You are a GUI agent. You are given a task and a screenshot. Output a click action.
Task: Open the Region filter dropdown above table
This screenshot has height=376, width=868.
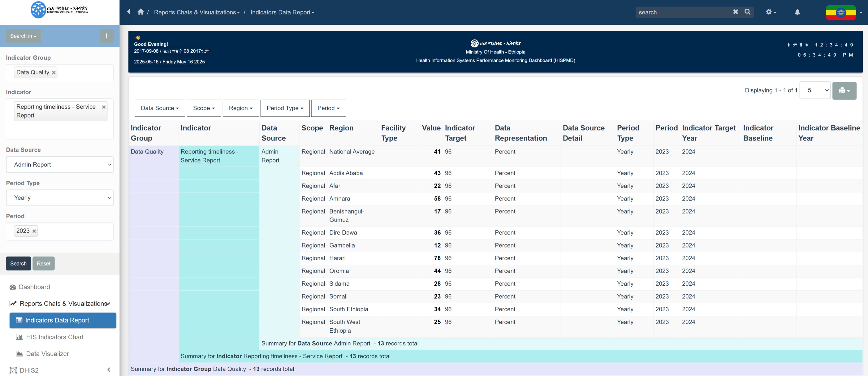pyautogui.click(x=240, y=108)
